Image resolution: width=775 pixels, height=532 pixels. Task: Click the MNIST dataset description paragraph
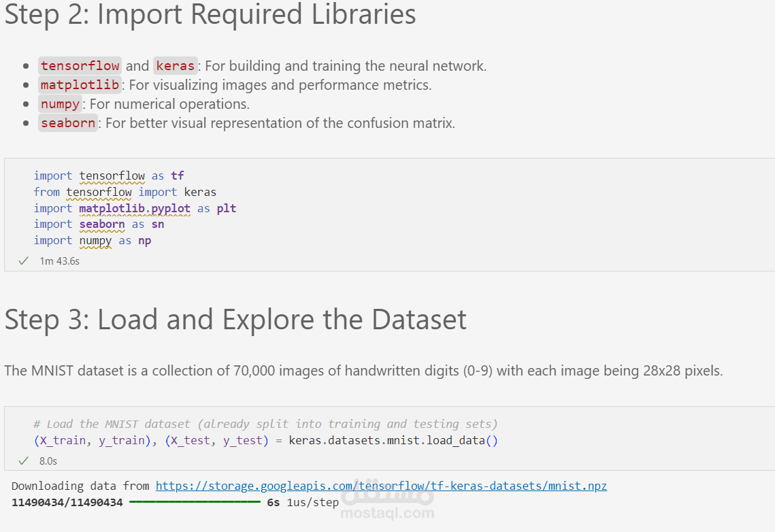(x=363, y=371)
